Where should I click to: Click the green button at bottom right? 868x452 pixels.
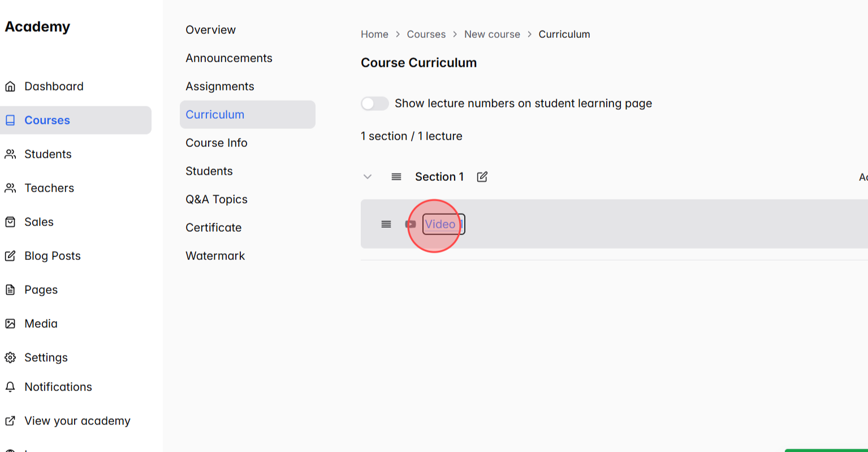pos(831,449)
